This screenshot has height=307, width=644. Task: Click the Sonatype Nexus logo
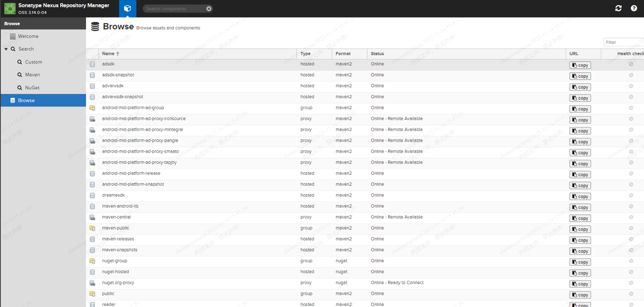click(x=10, y=8)
